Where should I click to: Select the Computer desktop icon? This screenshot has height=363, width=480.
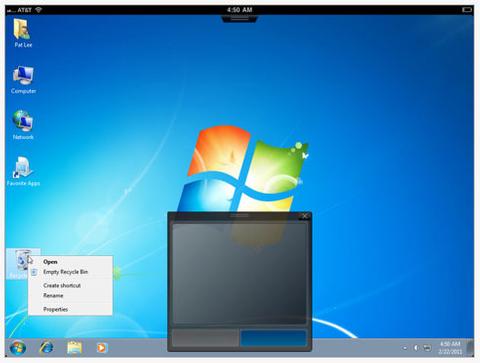pos(23,80)
